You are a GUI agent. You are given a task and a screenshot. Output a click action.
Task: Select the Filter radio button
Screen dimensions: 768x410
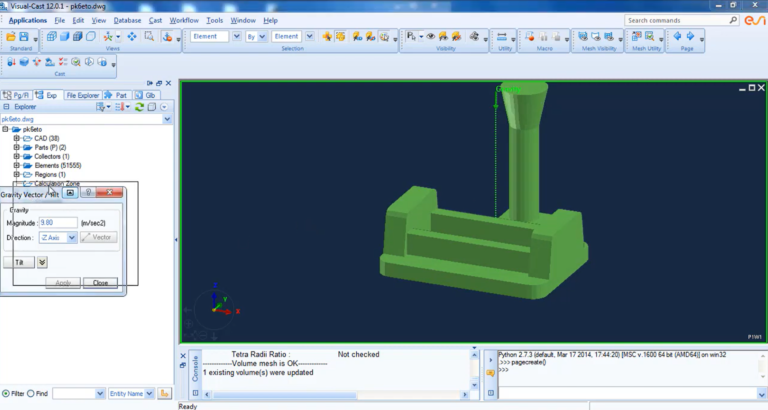tap(6, 393)
